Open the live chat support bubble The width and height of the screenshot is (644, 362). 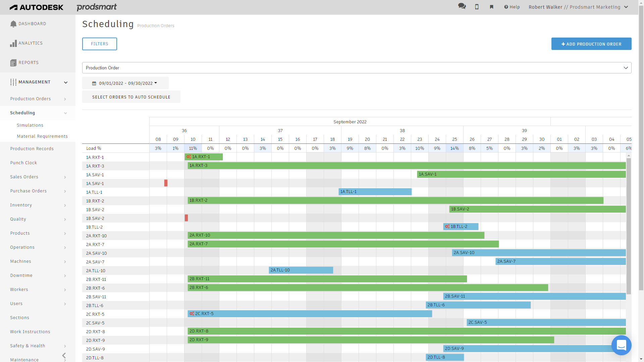click(621, 345)
